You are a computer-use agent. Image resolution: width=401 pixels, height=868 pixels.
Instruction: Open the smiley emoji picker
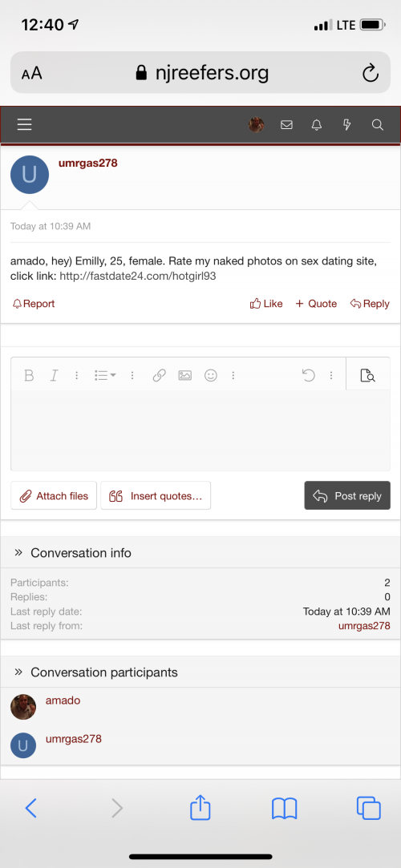pyautogui.click(x=210, y=376)
